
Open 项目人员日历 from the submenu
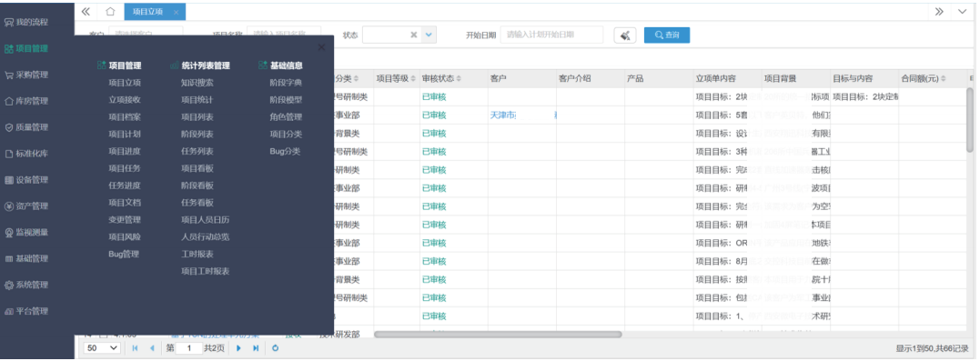[x=205, y=220]
